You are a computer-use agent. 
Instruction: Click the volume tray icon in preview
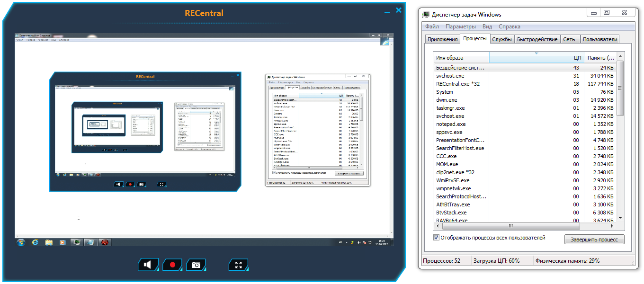359,242
